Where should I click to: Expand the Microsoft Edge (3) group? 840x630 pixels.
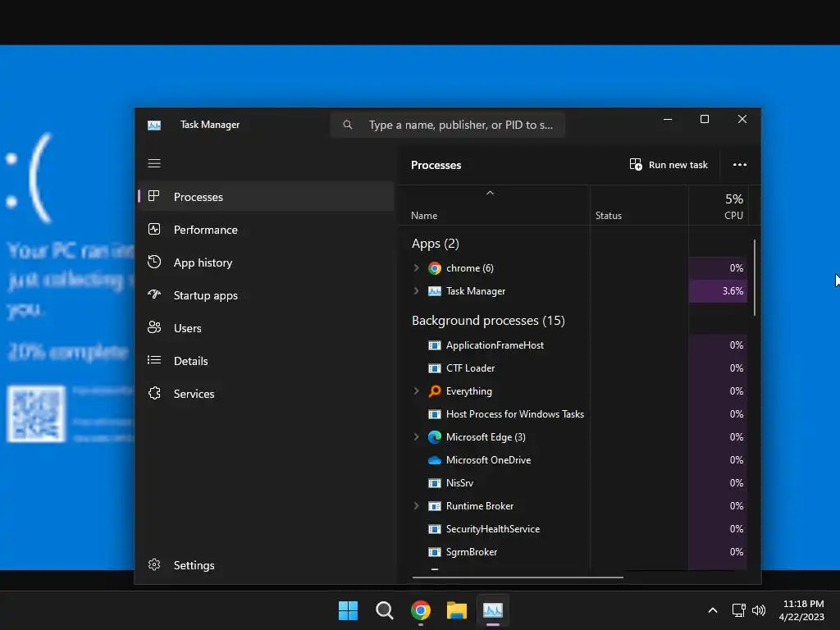point(416,437)
